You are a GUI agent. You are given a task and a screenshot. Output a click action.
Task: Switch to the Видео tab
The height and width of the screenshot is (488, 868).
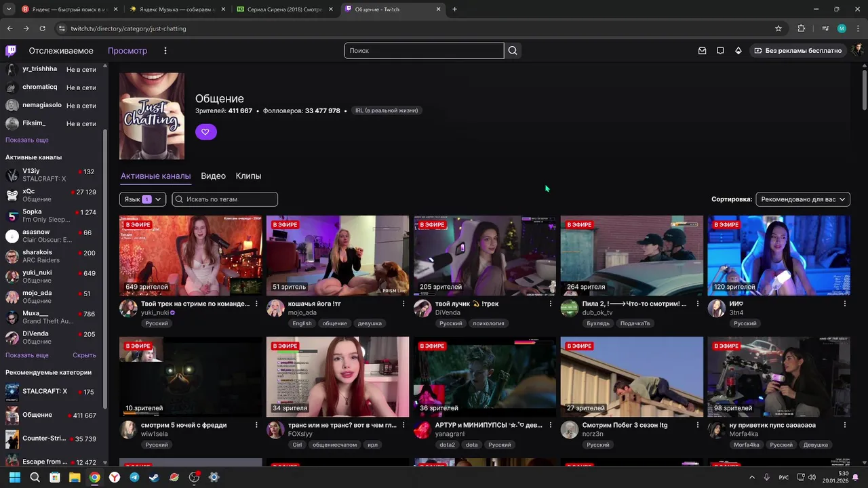213,176
